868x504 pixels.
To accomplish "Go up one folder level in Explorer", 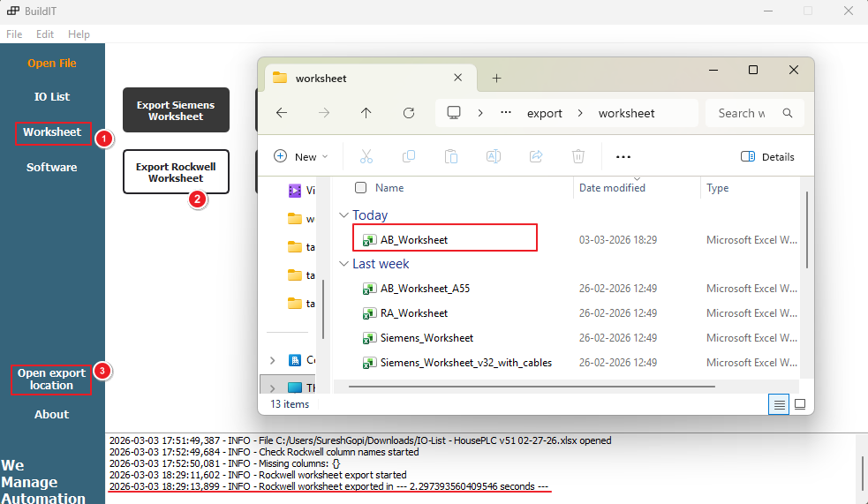I will click(366, 113).
